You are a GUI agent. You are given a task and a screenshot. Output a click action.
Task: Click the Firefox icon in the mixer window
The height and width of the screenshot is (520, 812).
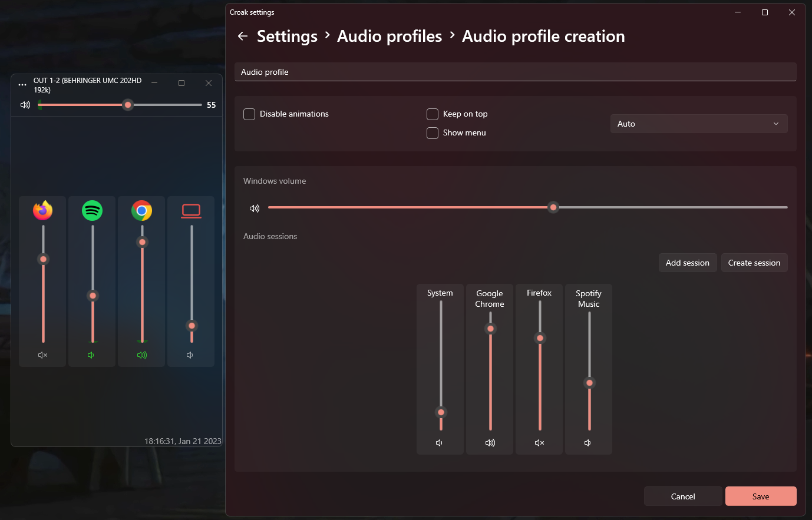[42, 210]
